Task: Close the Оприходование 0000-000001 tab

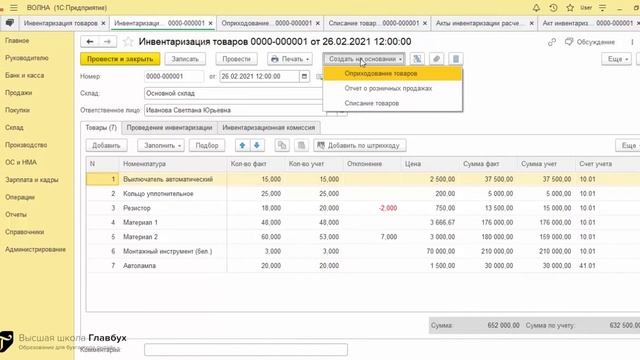Action: (x=318, y=23)
